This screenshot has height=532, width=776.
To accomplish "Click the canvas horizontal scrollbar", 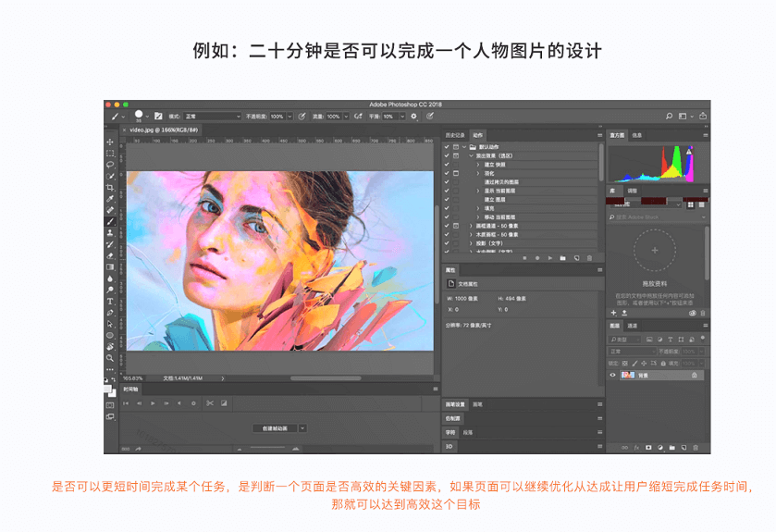I will coord(326,378).
